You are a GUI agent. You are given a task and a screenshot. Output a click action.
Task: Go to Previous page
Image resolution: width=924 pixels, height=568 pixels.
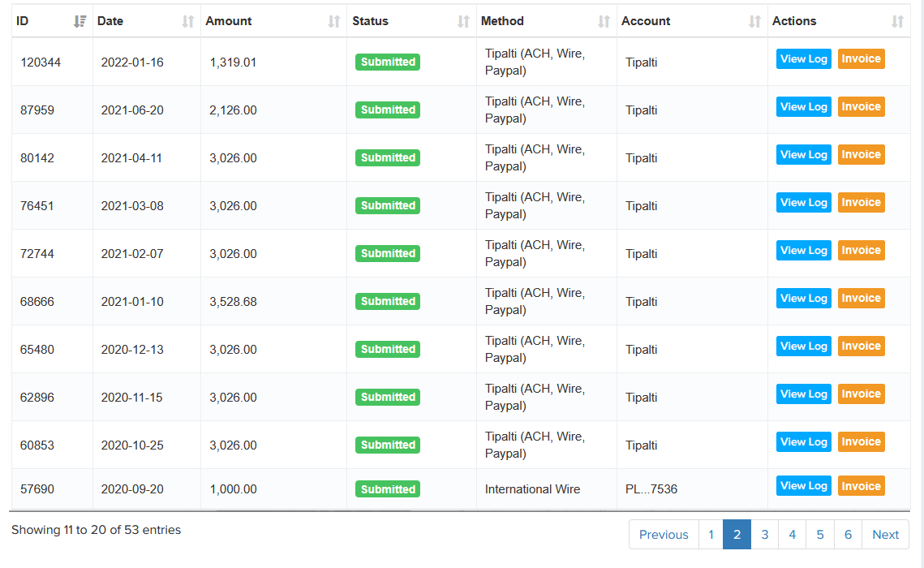663,535
